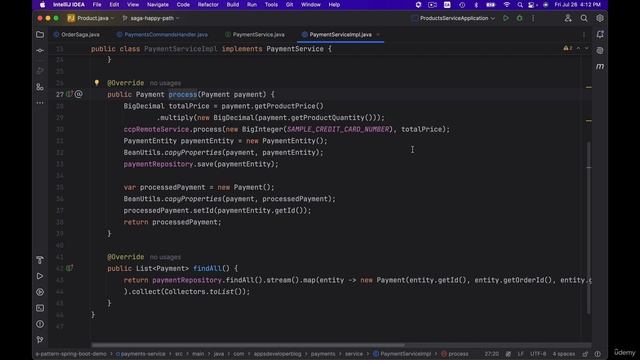Open the Apple menu
The width and height of the screenshot is (640, 360).
[x=42, y=5]
